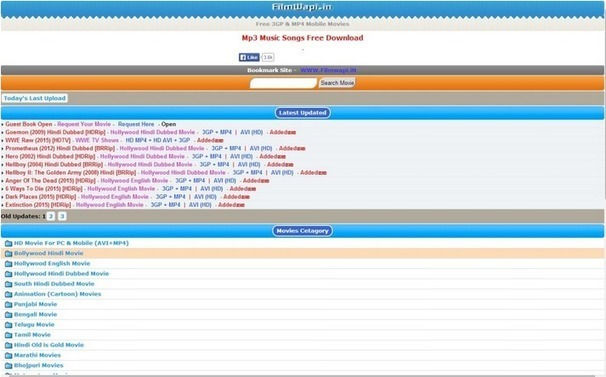Open Anger Of The Dead (2015) [HDRip]

(50, 181)
